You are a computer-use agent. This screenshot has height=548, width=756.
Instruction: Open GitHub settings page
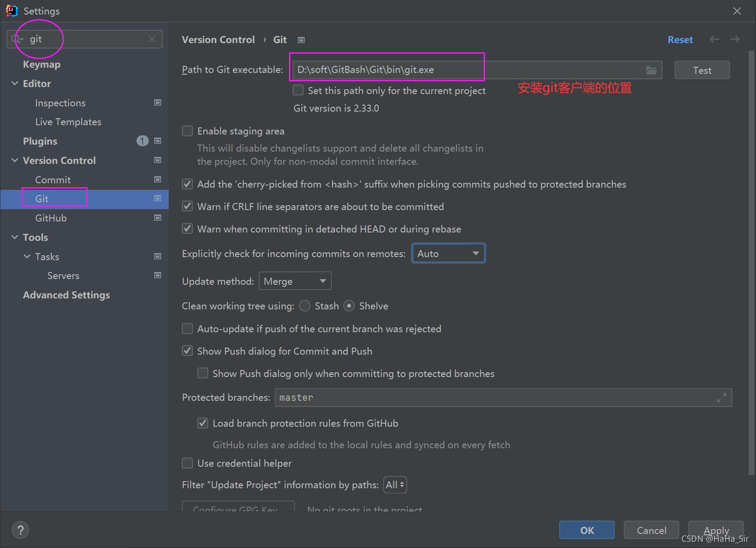(x=51, y=218)
